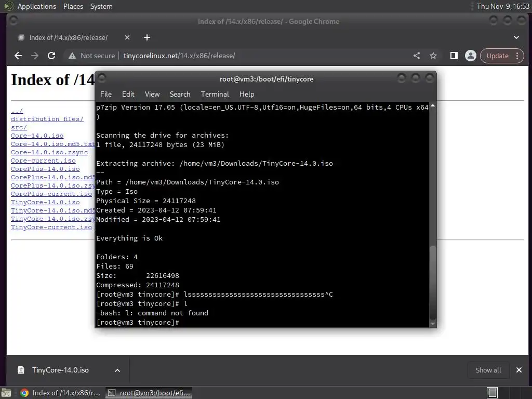Close the downloads bar

point(519,370)
